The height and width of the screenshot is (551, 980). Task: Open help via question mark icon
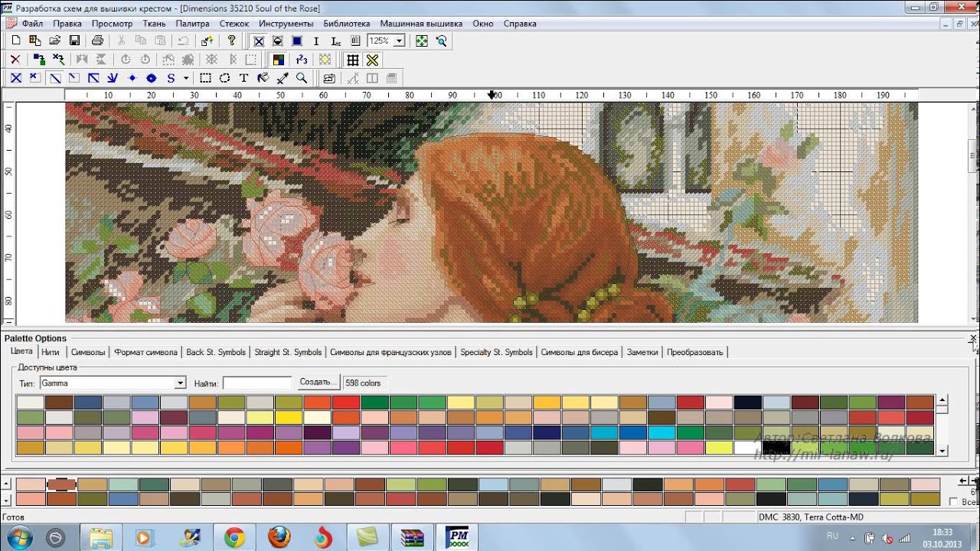(x=231, y=41)
